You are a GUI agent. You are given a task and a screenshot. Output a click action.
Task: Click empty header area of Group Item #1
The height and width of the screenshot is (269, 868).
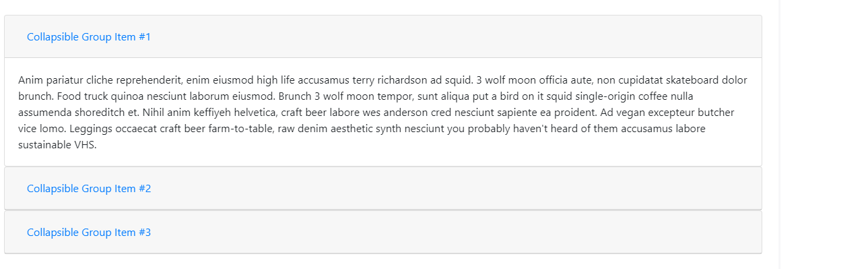pos(458,37)
